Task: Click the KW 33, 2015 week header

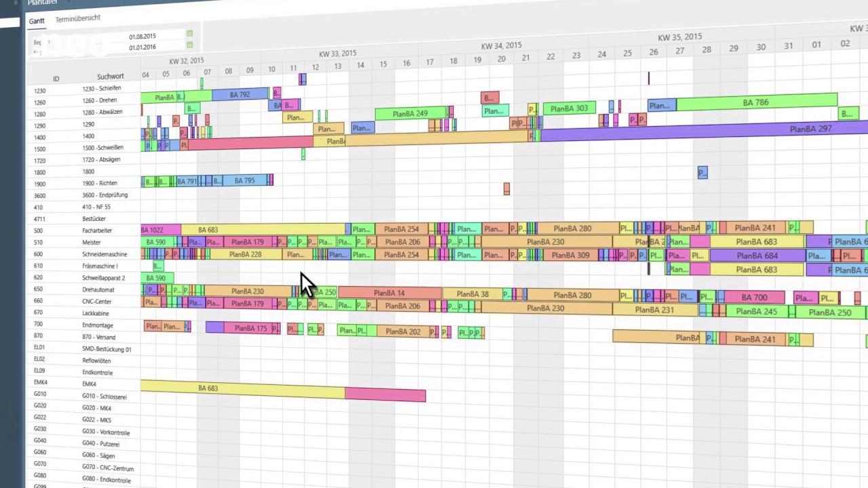Action: pyautogui.click(x=337, y=54)
